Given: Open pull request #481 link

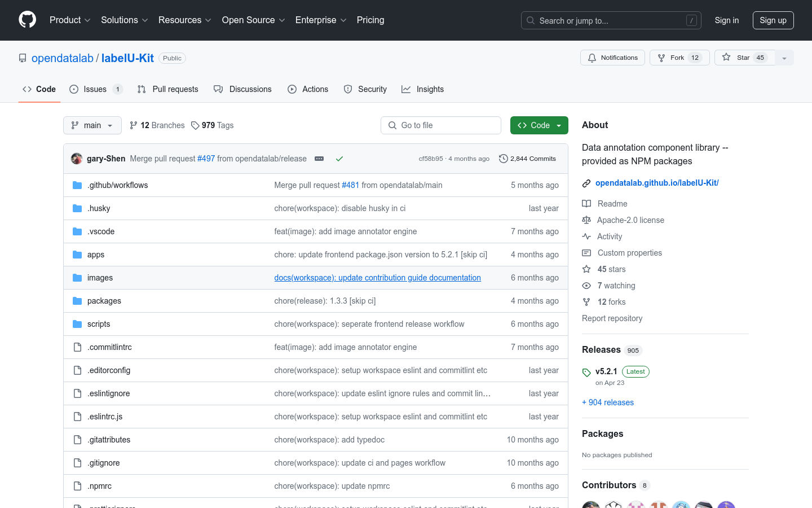Looking at the screenshot, I should 350,185.
